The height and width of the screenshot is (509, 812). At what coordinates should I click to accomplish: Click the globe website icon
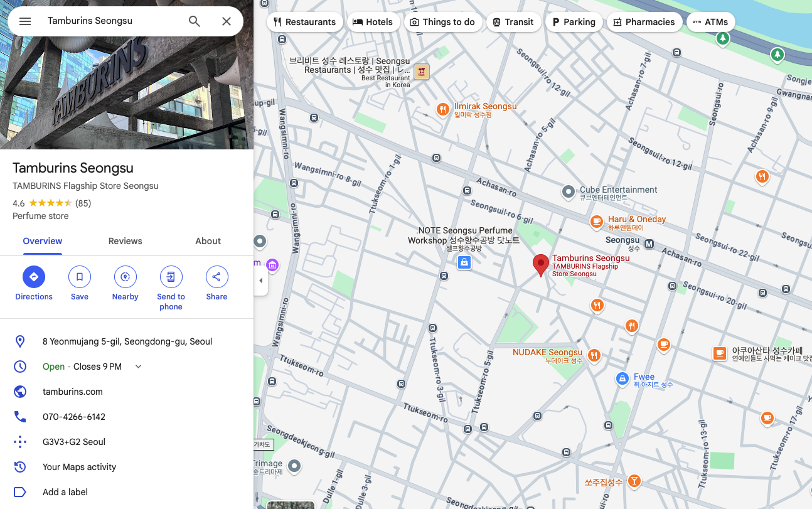point(20,392)
